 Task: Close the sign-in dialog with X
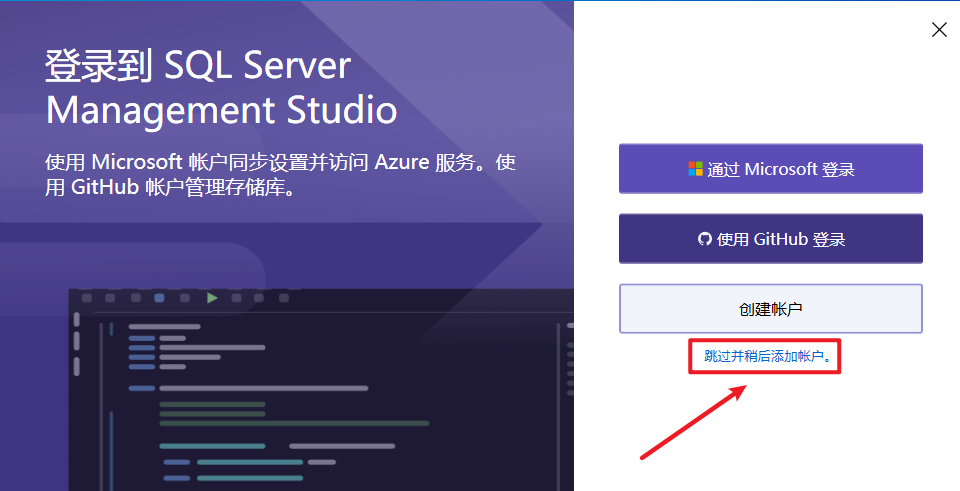click(x=939, y=30)
